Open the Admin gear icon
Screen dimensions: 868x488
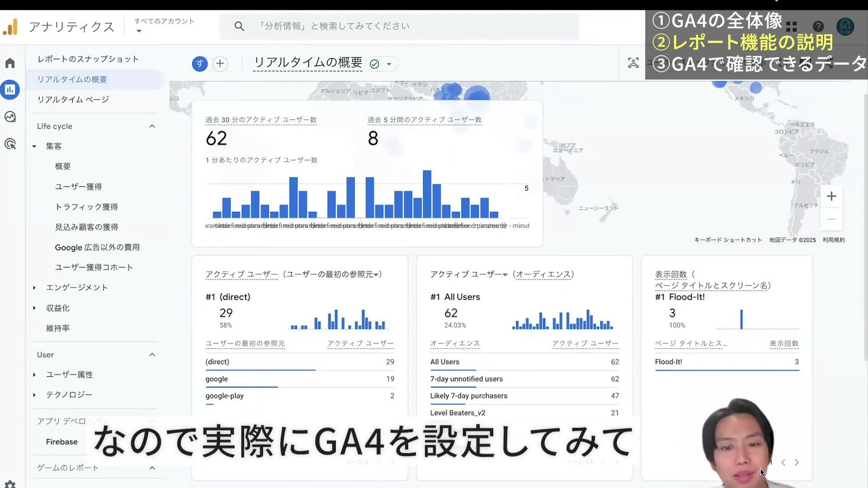(x=10, y=484)
